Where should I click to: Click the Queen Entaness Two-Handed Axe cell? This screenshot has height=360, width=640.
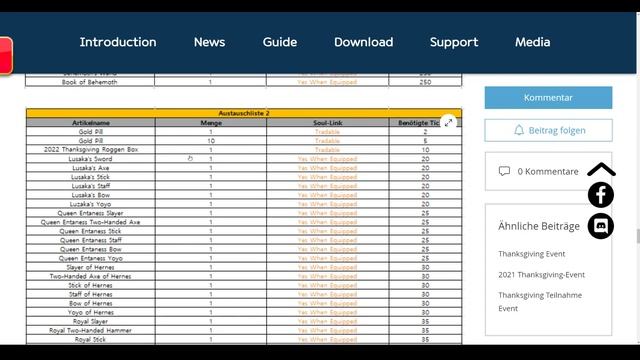click(91, 222)
